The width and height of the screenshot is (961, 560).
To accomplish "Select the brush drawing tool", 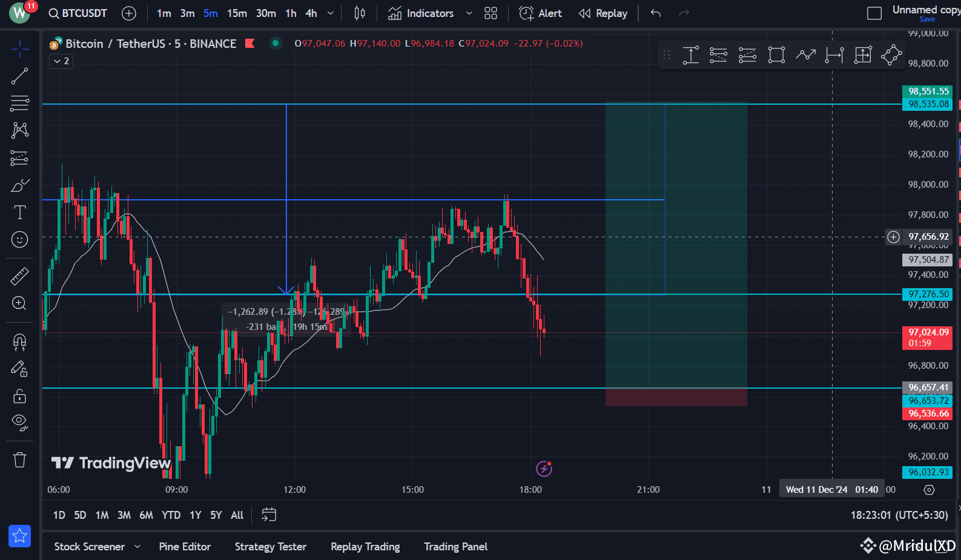I will coord(20,185).
